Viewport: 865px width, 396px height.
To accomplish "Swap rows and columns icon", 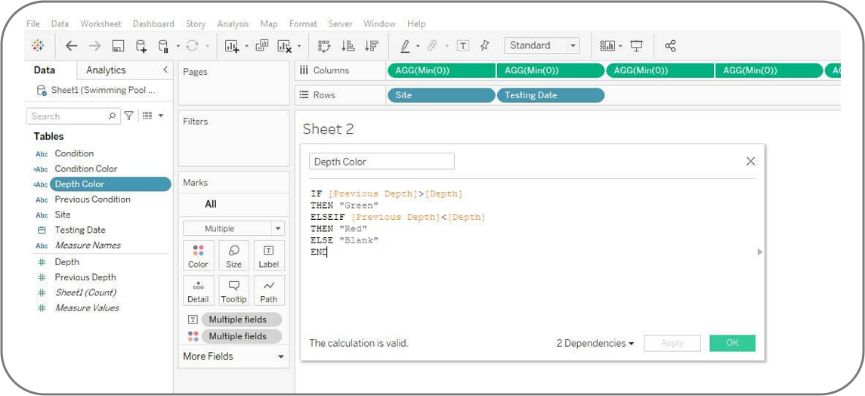I will (x=324, y=46).
